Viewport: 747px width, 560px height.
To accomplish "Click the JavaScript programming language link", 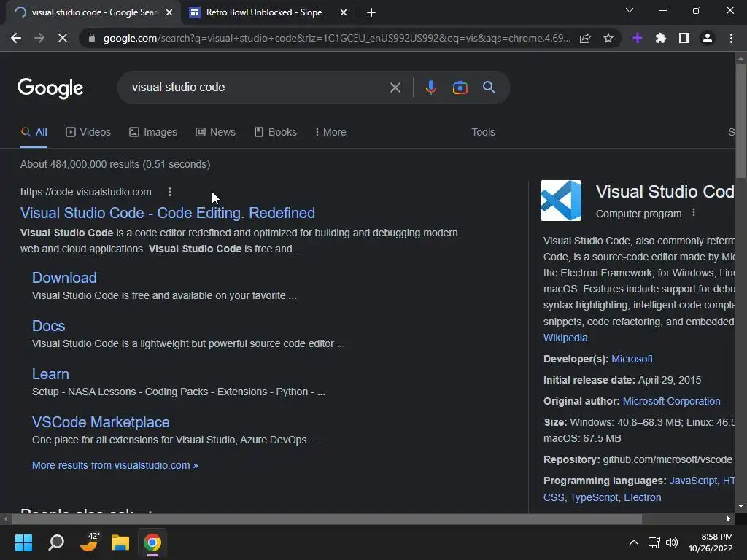I will tap(693, 481).
